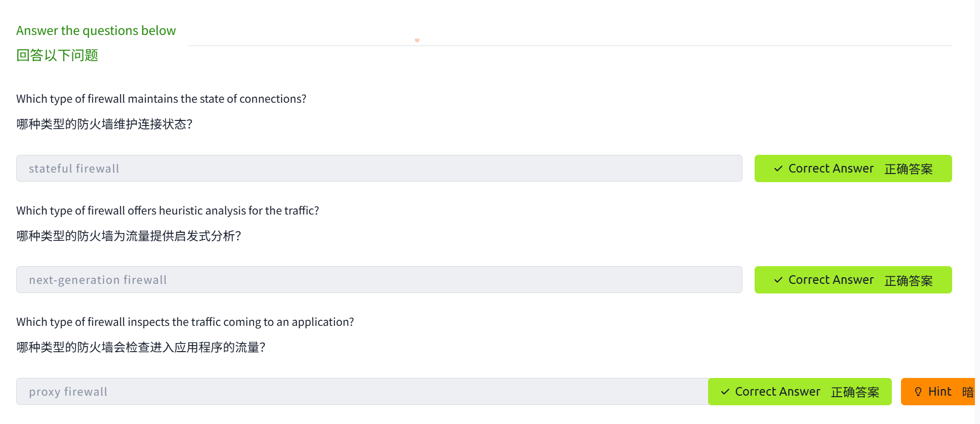Click the 'Answer the questions below' heading
This screenshot has height=424, width=980.
click(96, 31)
